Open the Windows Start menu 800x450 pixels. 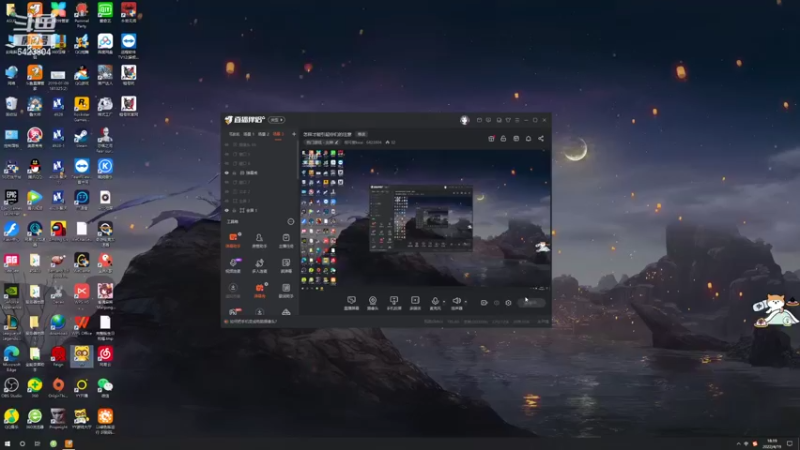pos(7,444)
